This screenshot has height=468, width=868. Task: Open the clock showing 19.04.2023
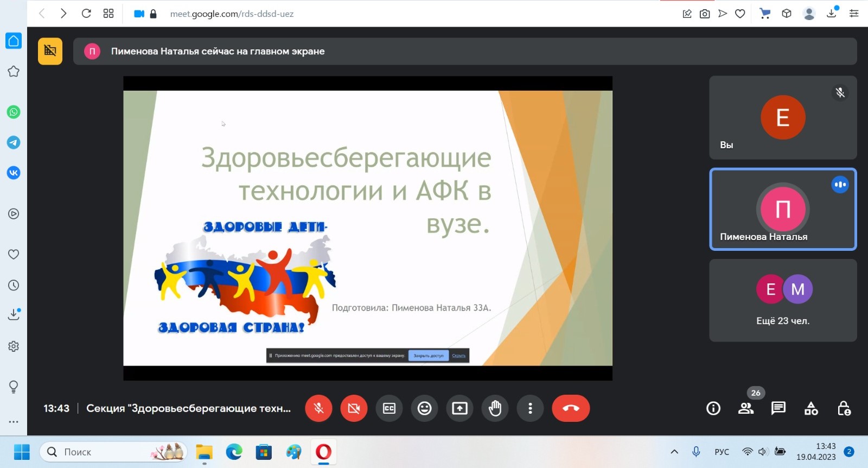point(816,452)
